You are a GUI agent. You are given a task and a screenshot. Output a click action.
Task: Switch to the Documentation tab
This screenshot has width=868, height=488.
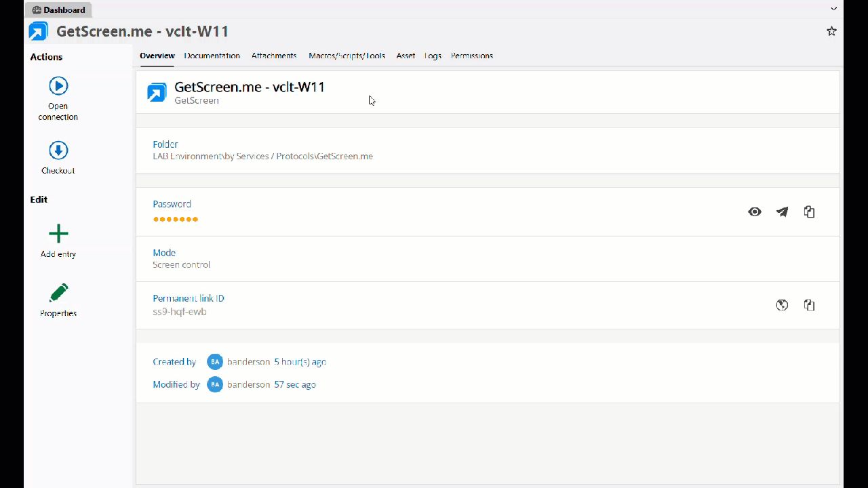212,56
